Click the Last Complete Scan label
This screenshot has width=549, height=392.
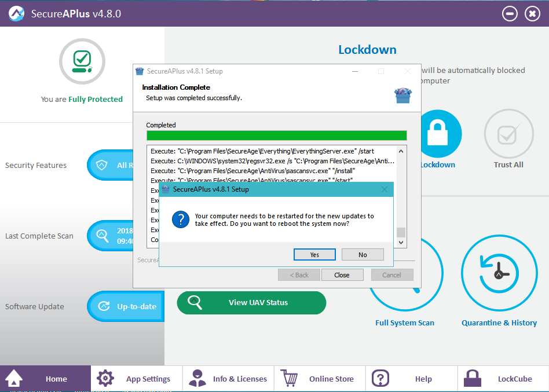click(39, 236)
